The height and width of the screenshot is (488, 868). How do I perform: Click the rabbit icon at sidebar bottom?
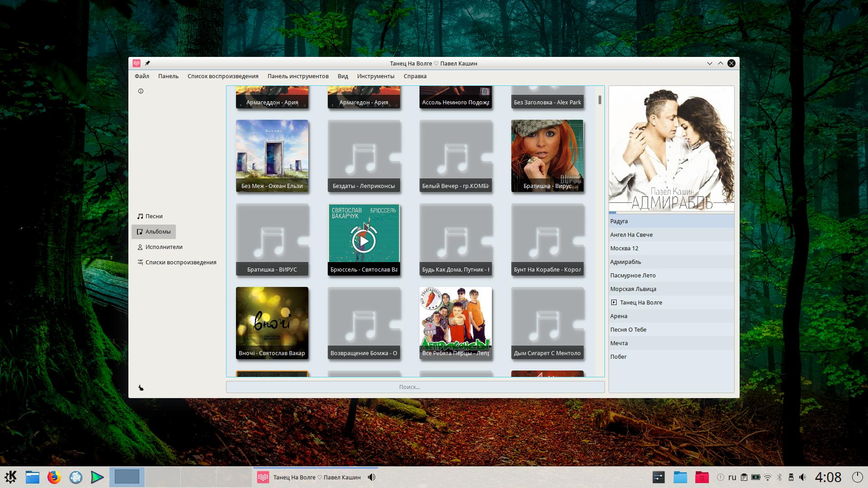[141, 388]
